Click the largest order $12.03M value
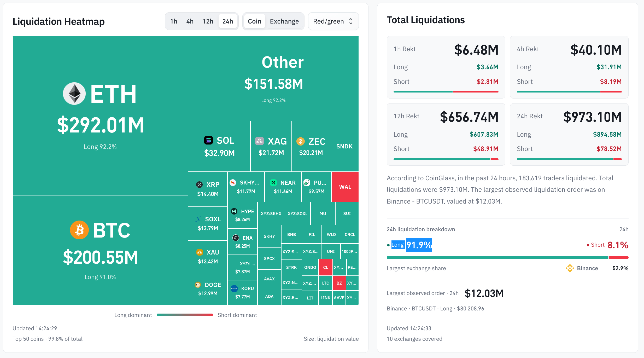Screen dimensions: 644x358 484,293
